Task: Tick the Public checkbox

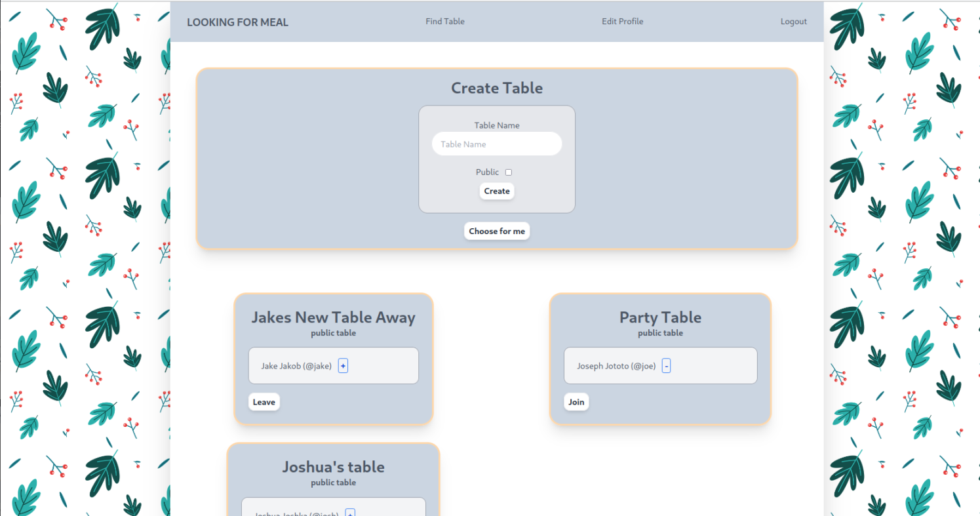Action: pos(509,172)
